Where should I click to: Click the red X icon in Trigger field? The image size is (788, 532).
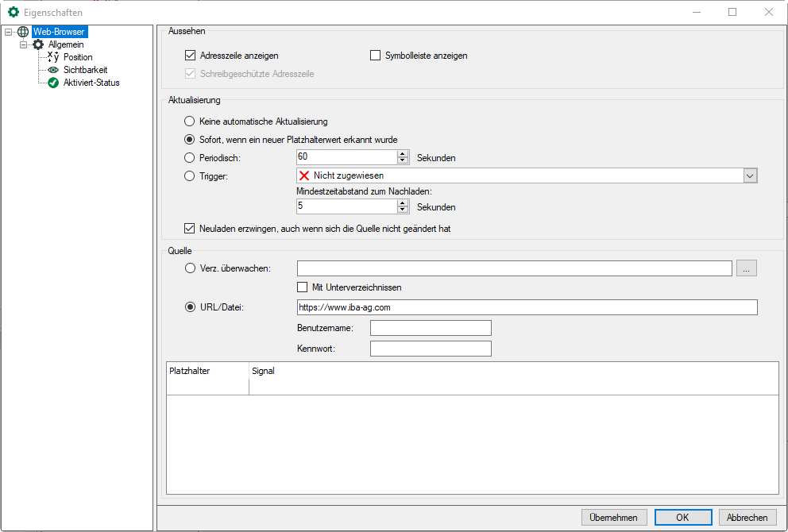[304, 176]
